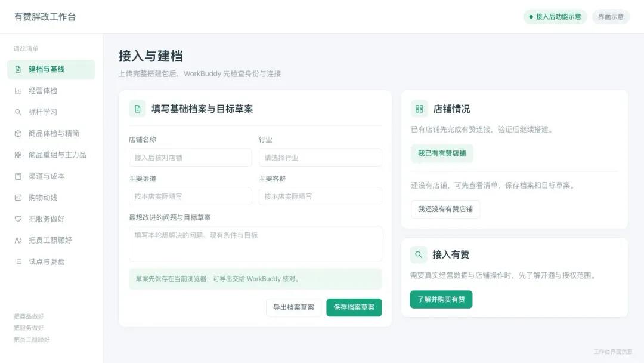
Task: Save draft with 保存档案草案 button
Action: (354, 307)
